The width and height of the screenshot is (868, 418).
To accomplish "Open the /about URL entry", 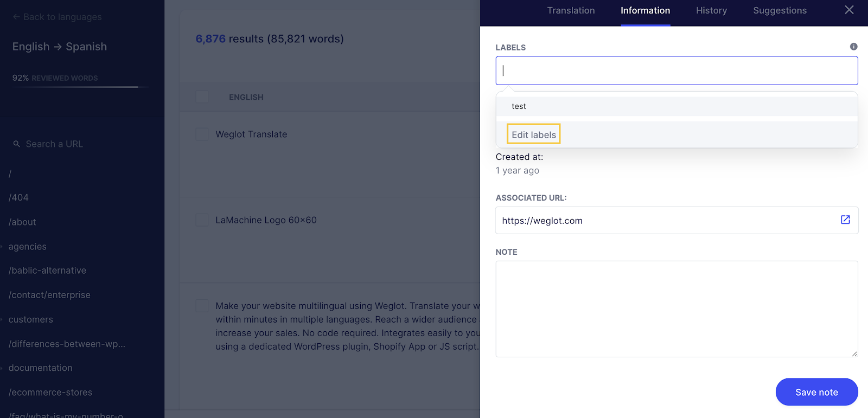I will point(22,222).
